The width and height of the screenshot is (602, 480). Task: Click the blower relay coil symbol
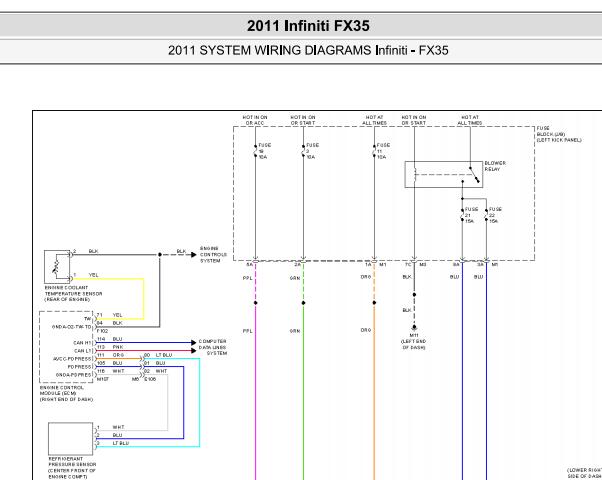pos(415,174)
